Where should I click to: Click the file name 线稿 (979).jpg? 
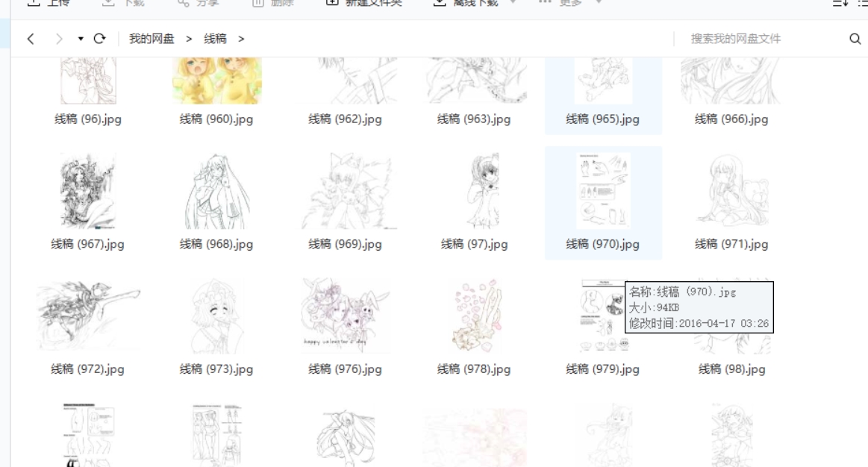[x=603, y=369]
